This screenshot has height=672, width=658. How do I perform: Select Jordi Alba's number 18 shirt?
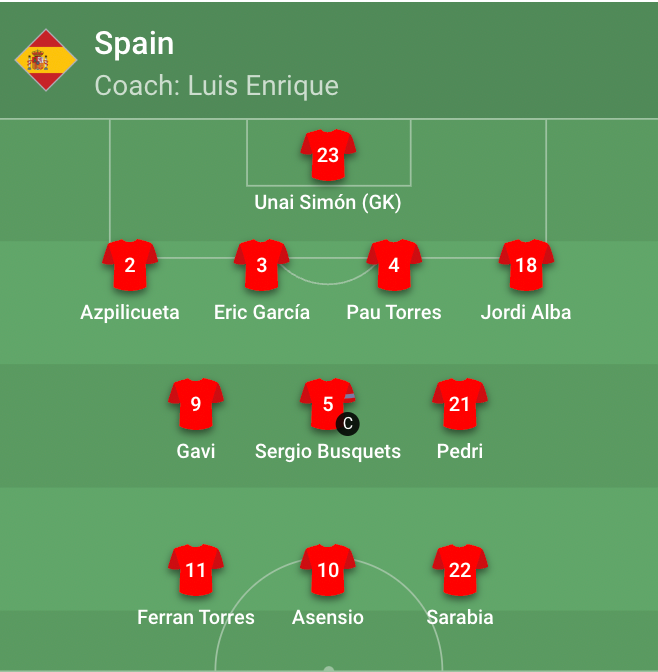[x=526, y=265]
